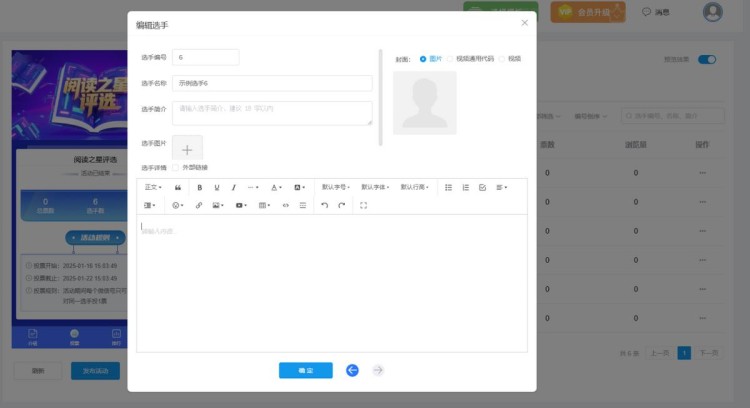
Task: Click the blue confirm button at the bottom
Action: click(x=305, y=370)
